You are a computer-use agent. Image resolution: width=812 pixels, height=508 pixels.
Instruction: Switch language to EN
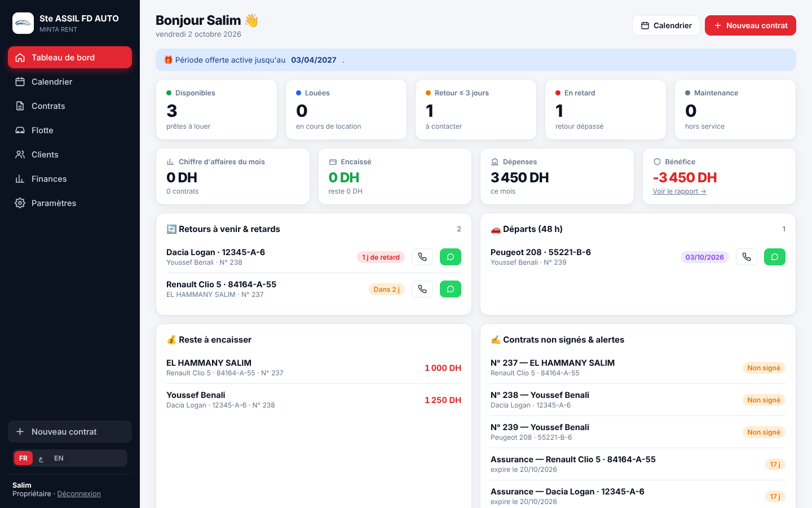pyautogui.click(x=59, y=458)
